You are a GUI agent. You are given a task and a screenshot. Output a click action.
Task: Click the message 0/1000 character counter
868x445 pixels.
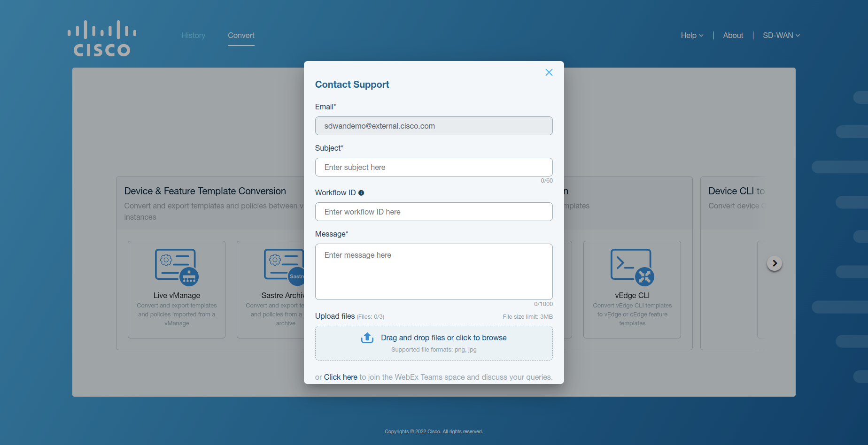[543, 304]
